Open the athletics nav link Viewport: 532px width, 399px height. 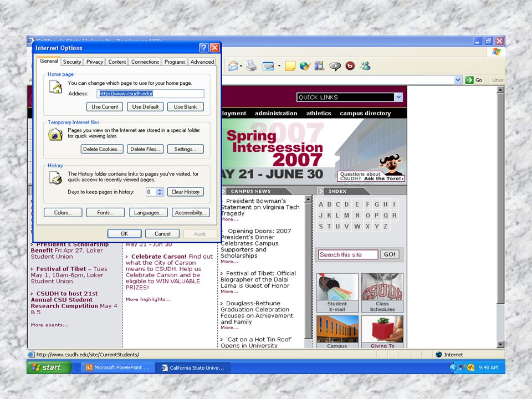coord(319,113)
